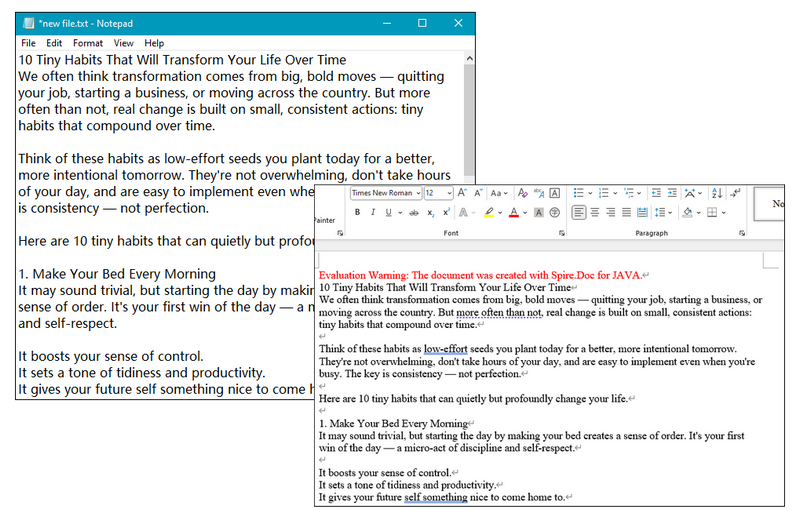Open shading color dropdown arrow
The width and height of the screenshot is (800, 528).
[x=698, y=213]
